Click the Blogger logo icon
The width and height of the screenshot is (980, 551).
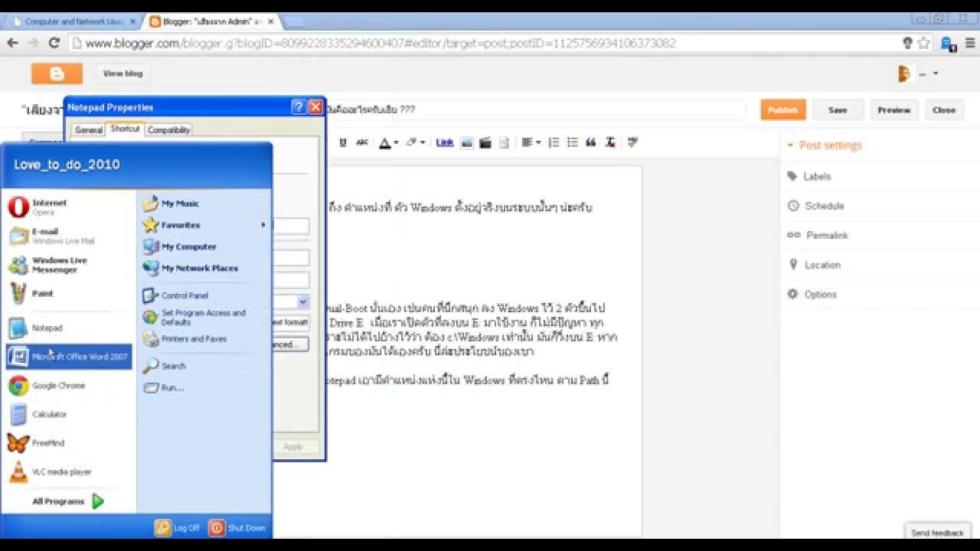tap(57, 73)
